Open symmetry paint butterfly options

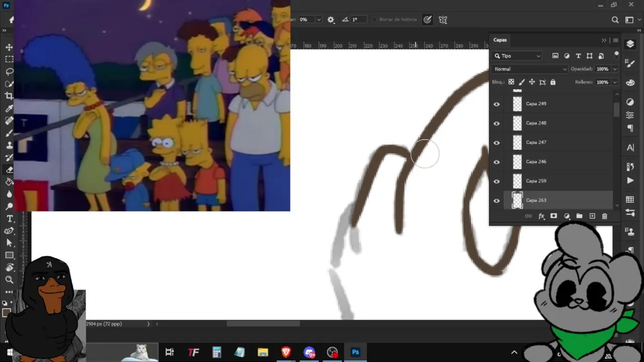point(443,20)
